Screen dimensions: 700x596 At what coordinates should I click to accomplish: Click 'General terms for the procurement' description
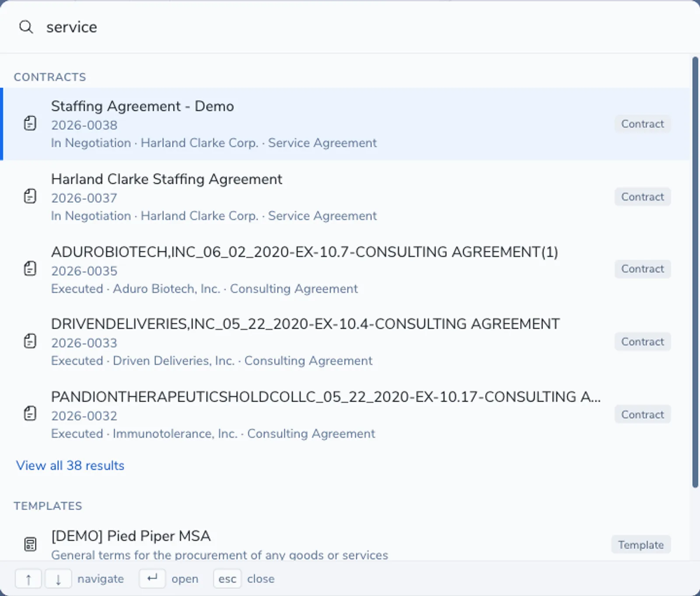click(220, 555)
